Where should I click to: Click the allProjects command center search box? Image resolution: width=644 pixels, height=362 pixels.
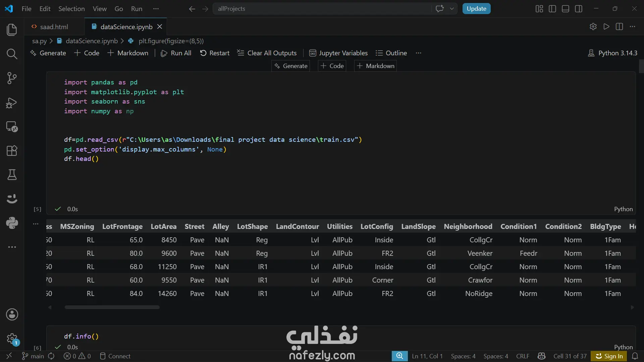322,9
